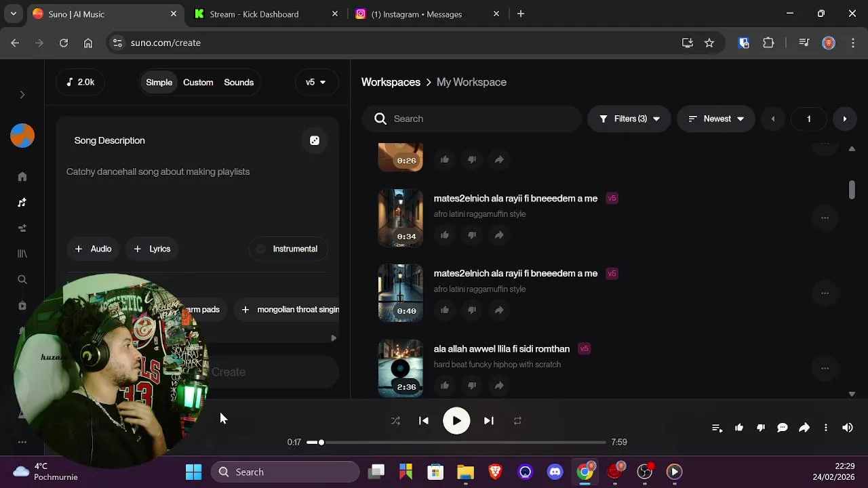Image resolution: width=868 pixels, height=488 pixels.
Task: Open the Create music note sidebar icon
Action: (x=22, y=203)
